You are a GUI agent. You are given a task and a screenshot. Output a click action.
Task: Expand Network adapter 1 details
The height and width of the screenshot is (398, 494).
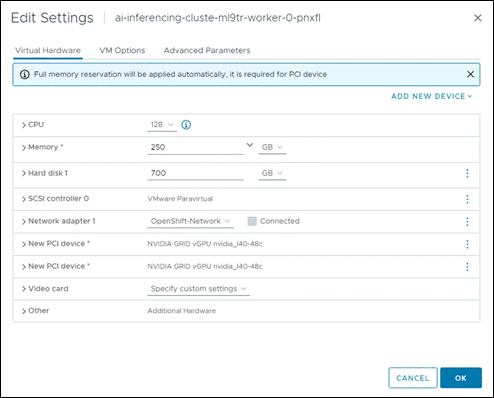tap(24, 222)
